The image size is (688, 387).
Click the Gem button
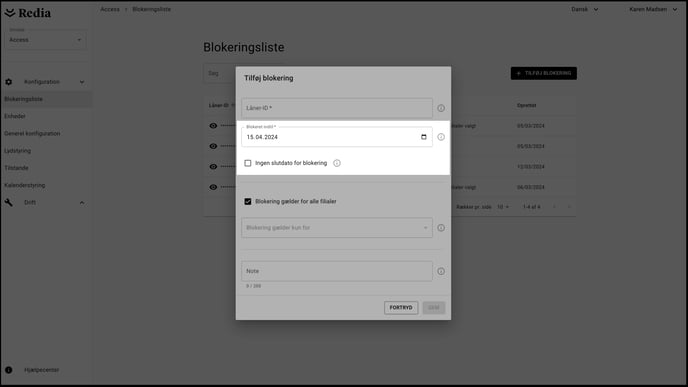434,308
